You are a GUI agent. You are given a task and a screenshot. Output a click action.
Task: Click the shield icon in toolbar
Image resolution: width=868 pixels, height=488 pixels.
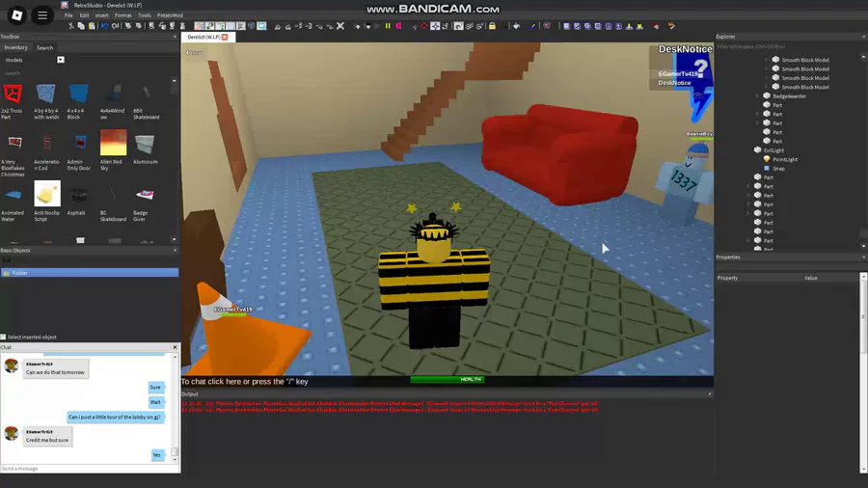tap(252, 26)
